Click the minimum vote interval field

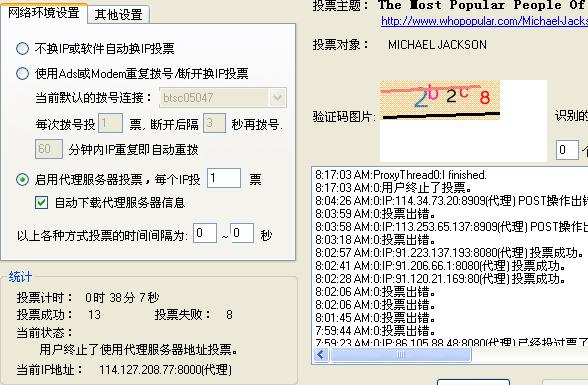205,233
